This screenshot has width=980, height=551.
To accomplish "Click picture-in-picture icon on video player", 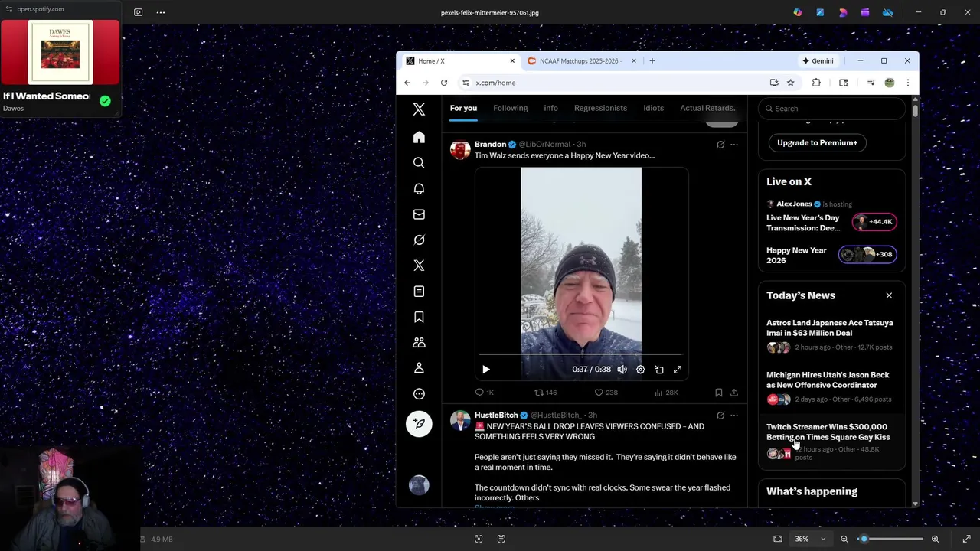I will pyautogui.click(x=659, y=370).
